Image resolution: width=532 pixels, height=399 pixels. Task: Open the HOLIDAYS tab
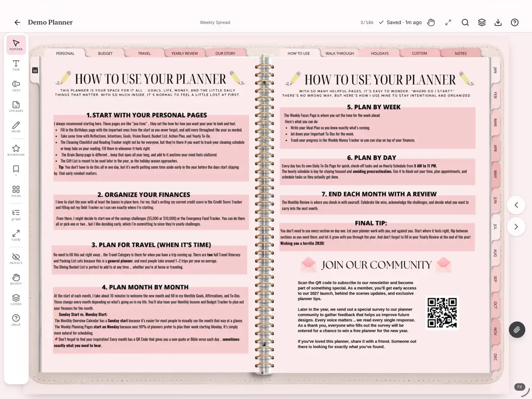380,53
